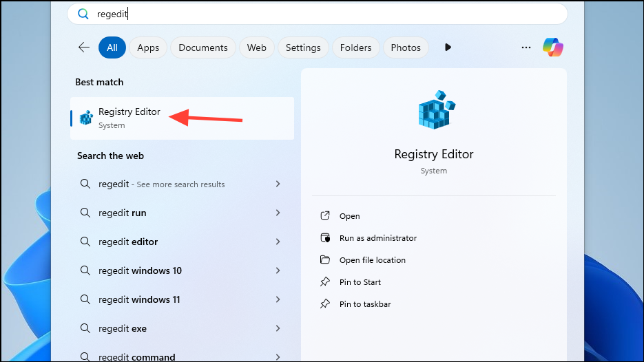Click the large Registry Editor cube icon

coord(437,109)
